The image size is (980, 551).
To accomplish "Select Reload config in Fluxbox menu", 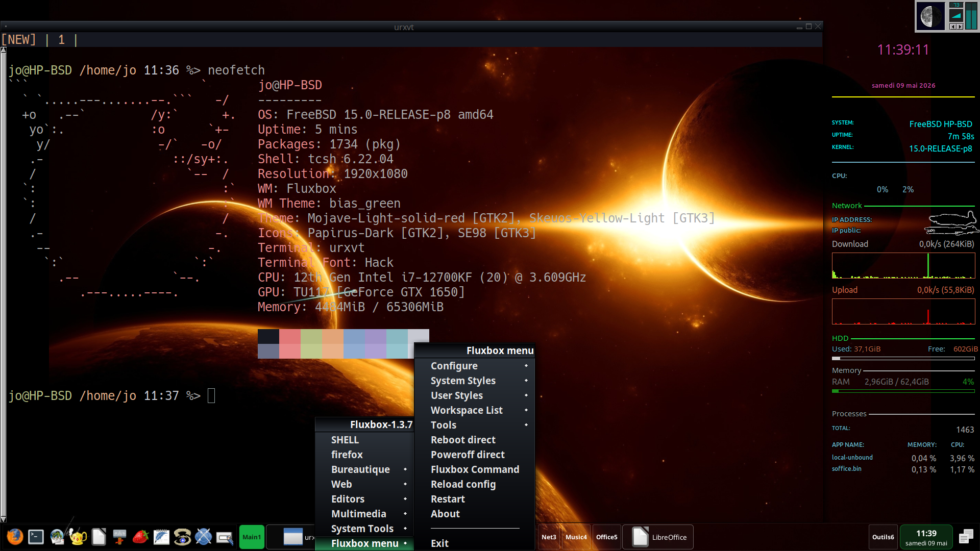I will pyautogui.click(x=475, y=484).
